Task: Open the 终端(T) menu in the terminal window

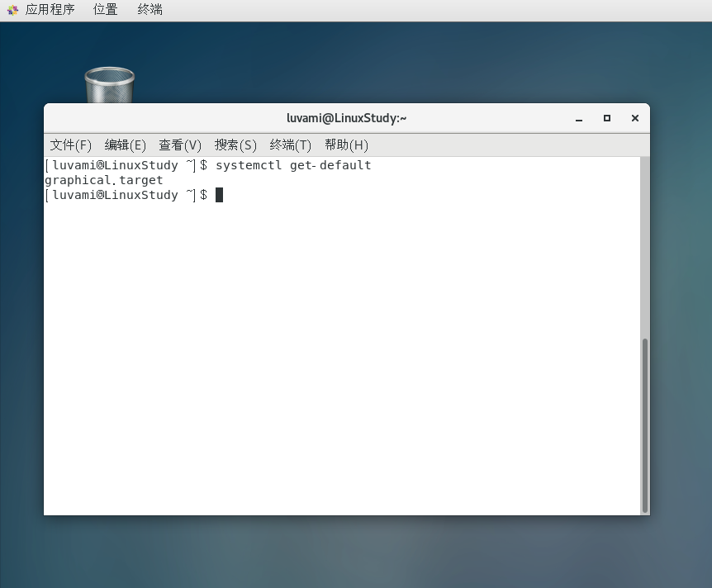Action: [290, 145]
